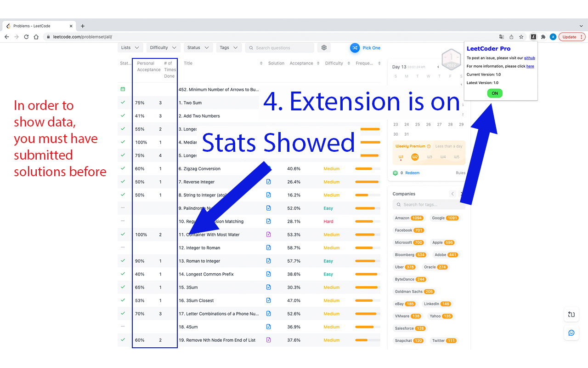Open the Chrome extensions puzzle icon
The width and height of the screenshot is (588, 368).
point(543,37)
